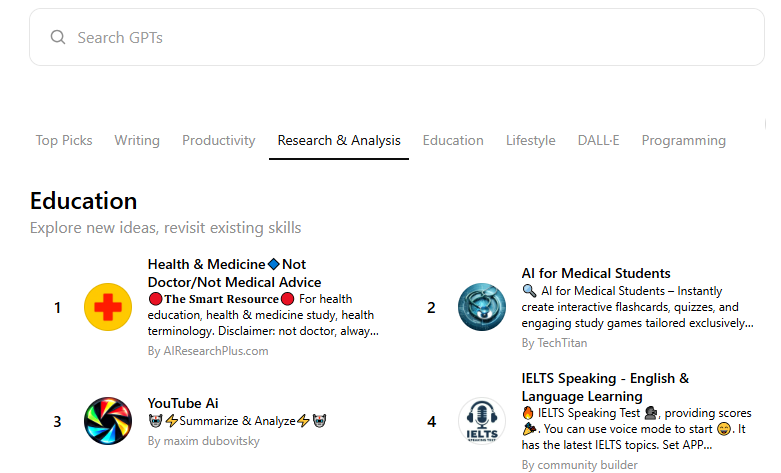This screenshot has width=781, height=473.
Task: Click the By TechTitan author text
Action: click(555, 343)
